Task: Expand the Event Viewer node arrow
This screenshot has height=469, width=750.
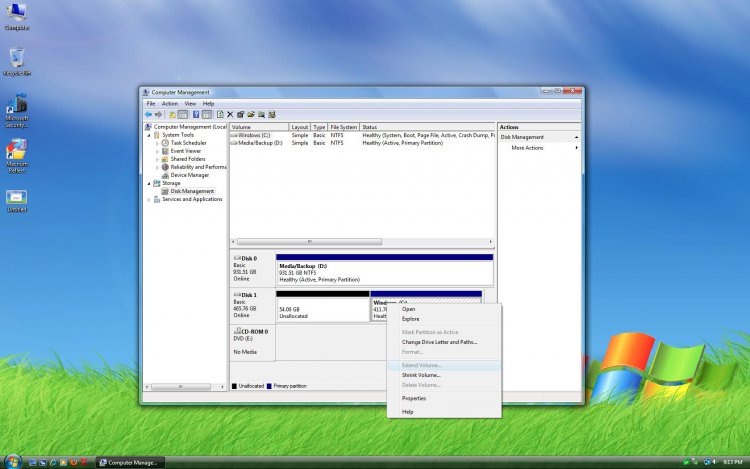Action: click(157, 152)
